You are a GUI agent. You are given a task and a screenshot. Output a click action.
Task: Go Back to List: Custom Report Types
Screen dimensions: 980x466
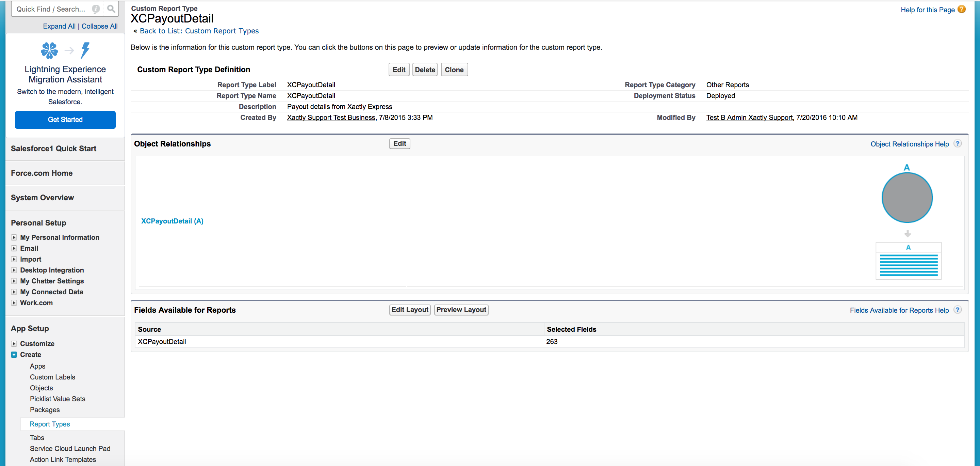click(x=199, y=31)
